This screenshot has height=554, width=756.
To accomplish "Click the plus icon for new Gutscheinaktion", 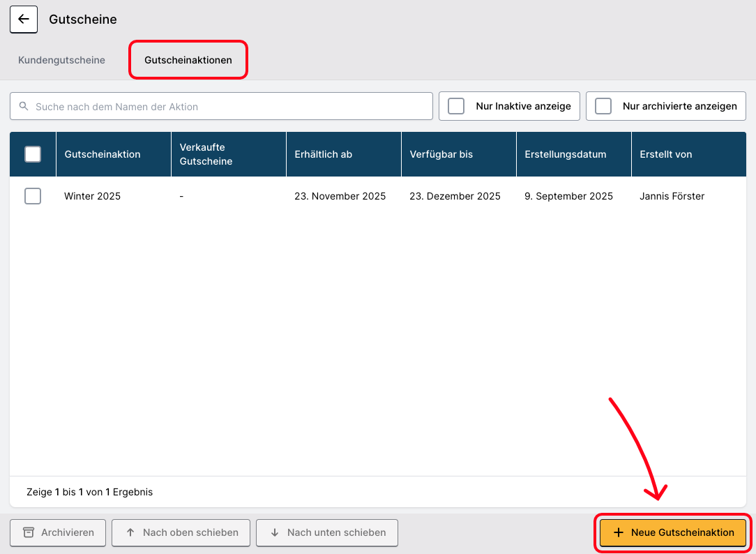I will point(618,532).
